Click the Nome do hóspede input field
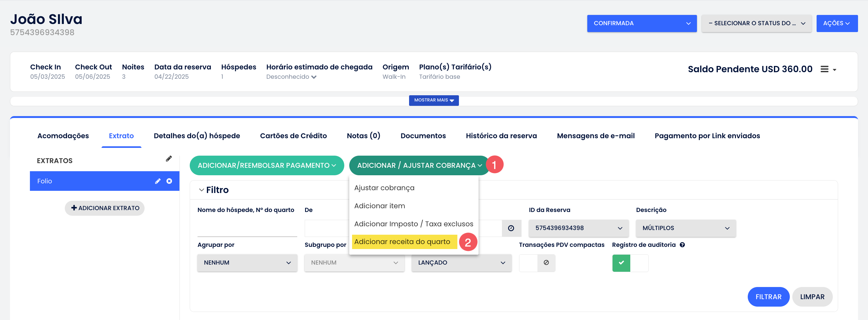This screenshot has height=320, width=868. pos(247,228)
